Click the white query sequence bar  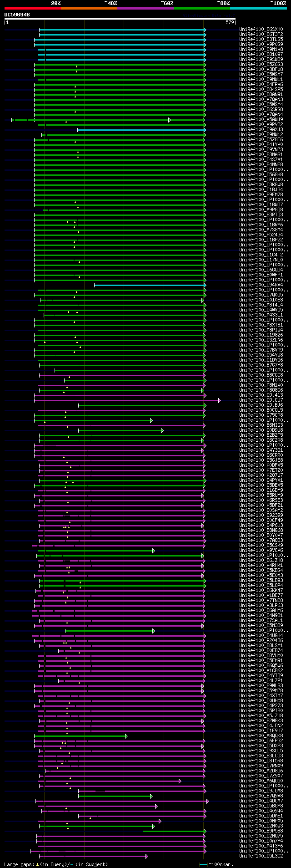(x=120, y=19)
